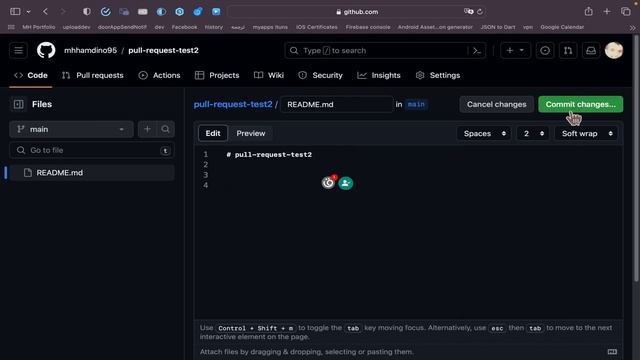Click the blue checkmark extension icon
The width and height of the screenshot is (640, 360).
click(x=106, y=11)
